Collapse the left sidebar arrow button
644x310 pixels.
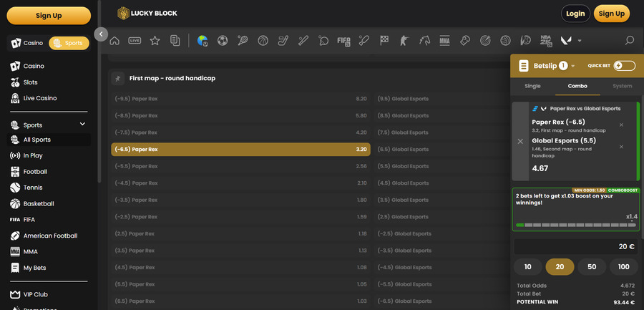tap(101, 34)
